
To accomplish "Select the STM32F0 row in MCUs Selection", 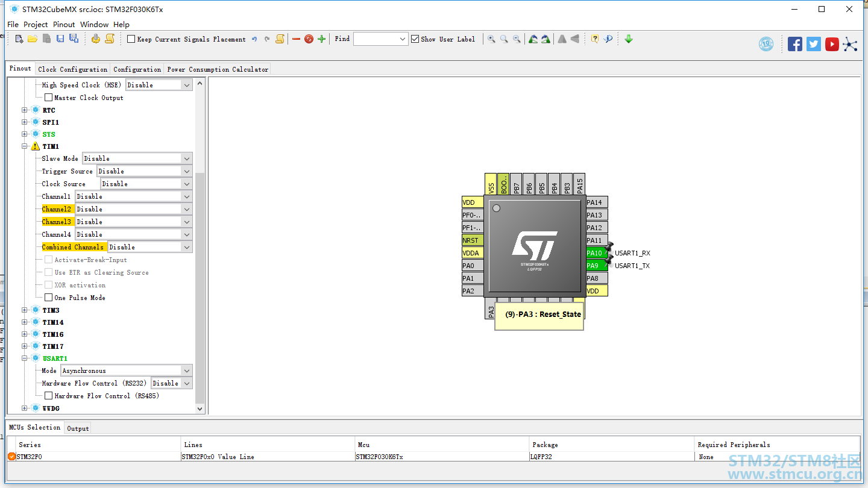I will pyautogui.click(x=433, y=457).
